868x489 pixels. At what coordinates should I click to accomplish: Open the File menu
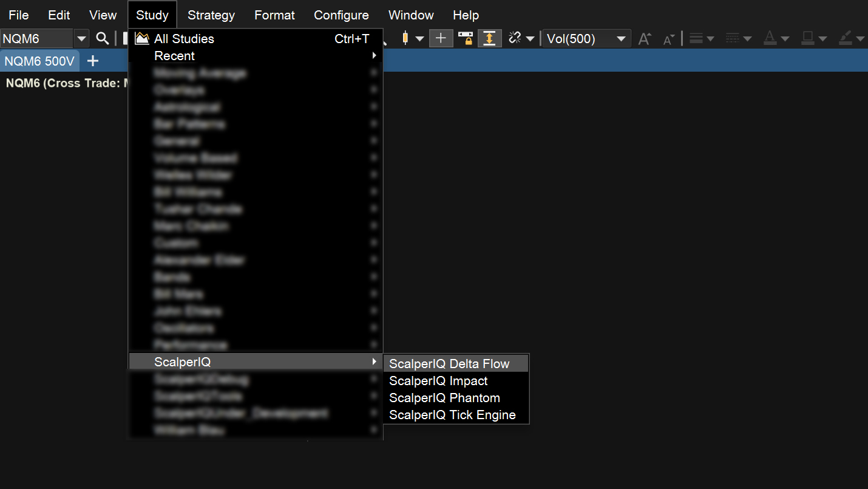click(x=19, y=15)
